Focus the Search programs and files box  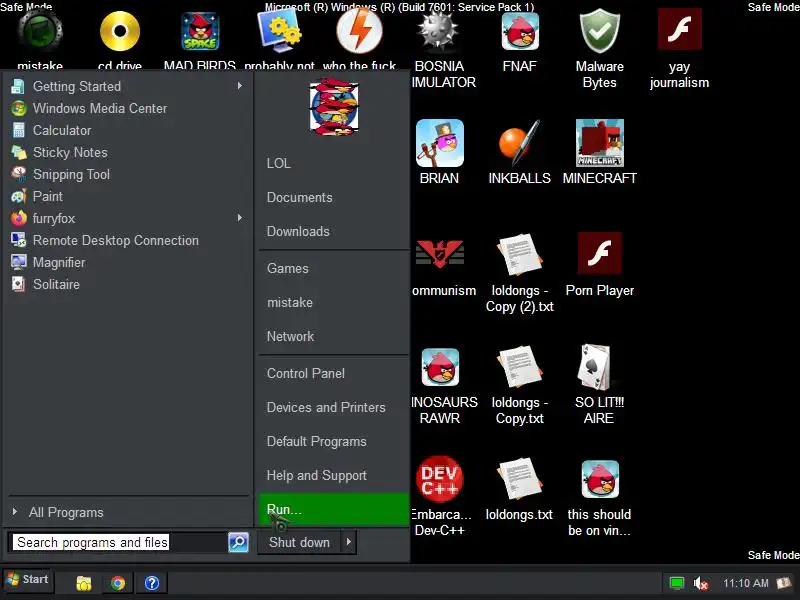tap(118, 542)
